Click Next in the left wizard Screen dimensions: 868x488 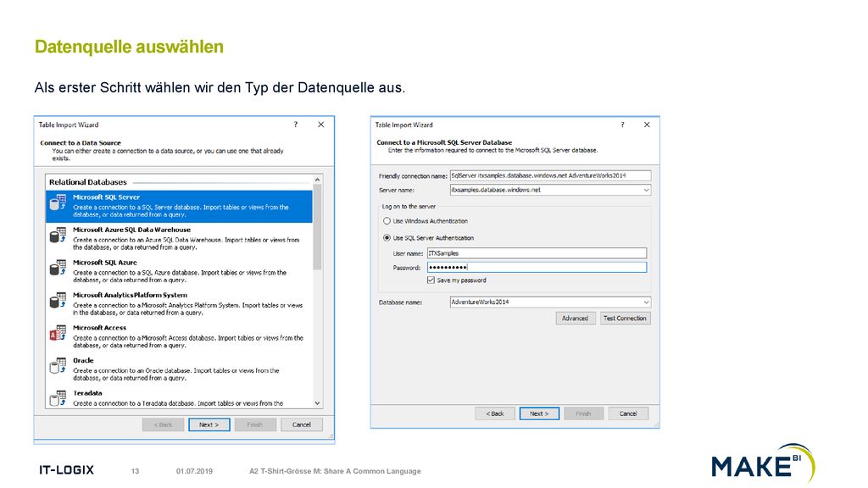tap(209, 424)
